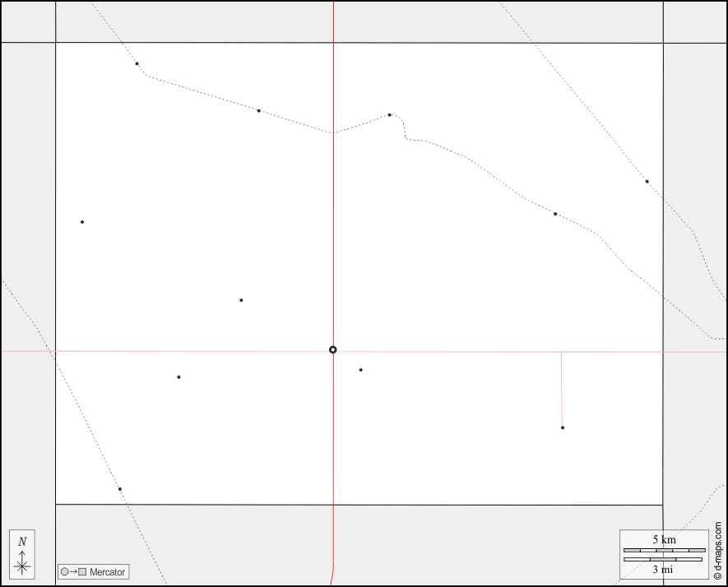
Task: Select the isolated town dot near the west border
Action: pos(82,221)
